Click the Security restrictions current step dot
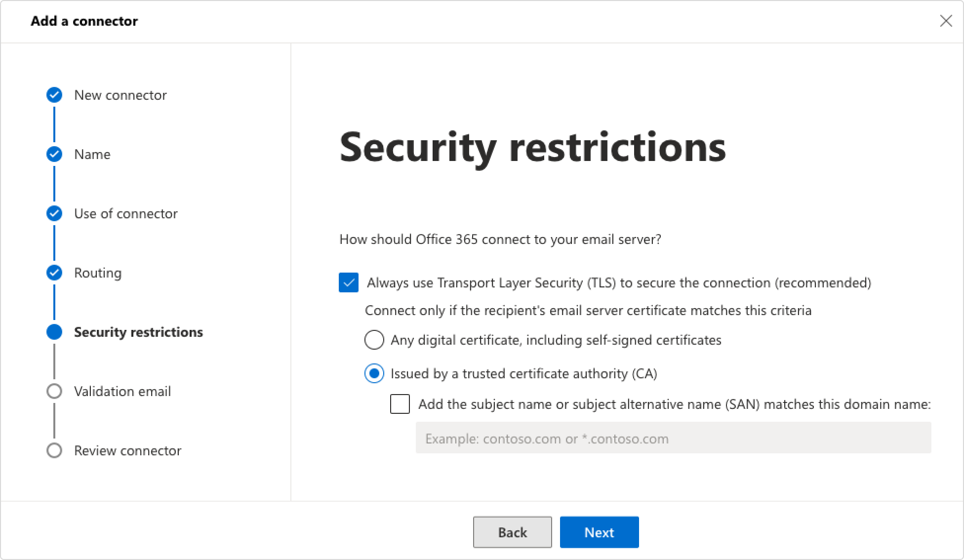The height and width of the screenshot is (560, 964). (x=54, y=332)
